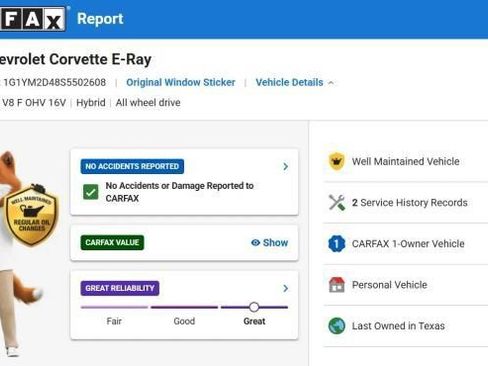The image size is (488, 366).
Task: Select the Personal Vehicle entry
Action: point(389,285)
